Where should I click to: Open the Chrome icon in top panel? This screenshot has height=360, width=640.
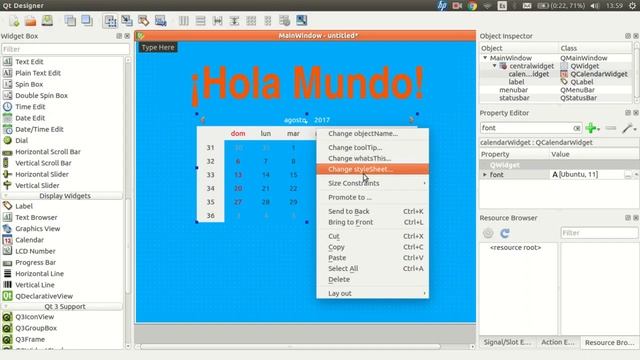tap(473, 6)
